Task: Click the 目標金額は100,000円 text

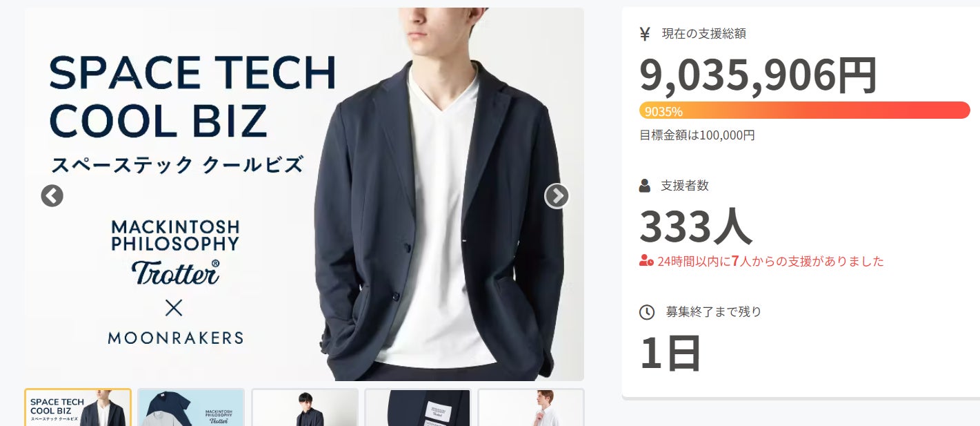Action: click(x=697, y=135)
